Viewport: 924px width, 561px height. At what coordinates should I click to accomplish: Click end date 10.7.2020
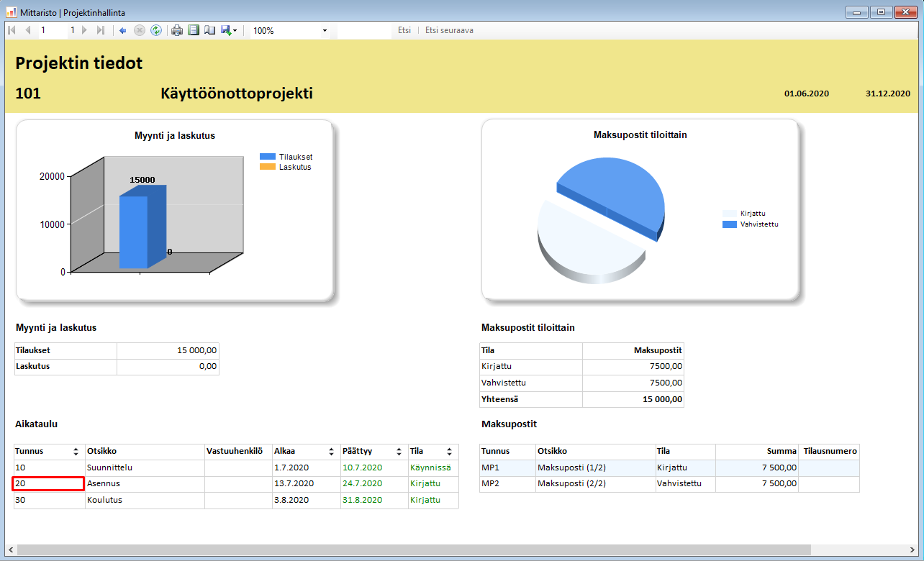pyautogui.click(x=362, y=467)
